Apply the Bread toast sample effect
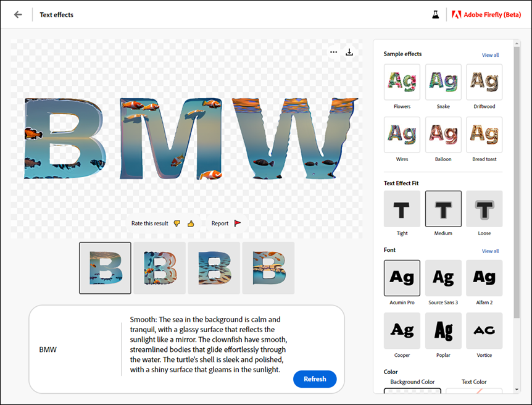 [x=484, y=135]
